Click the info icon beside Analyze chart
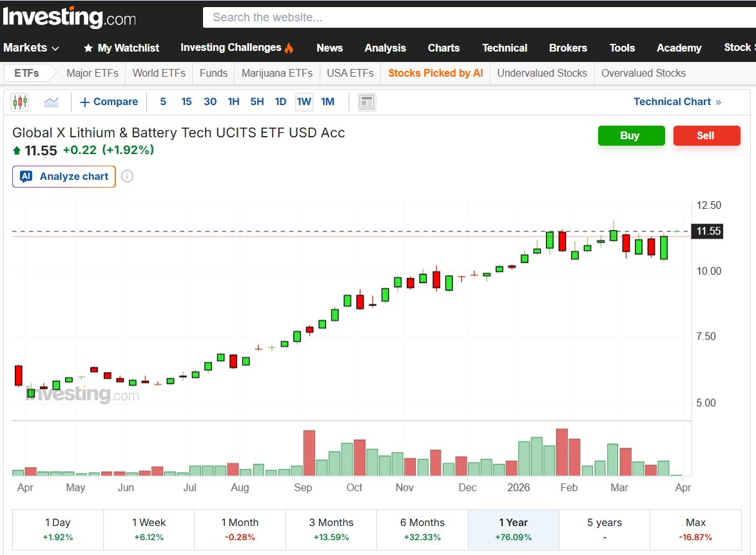756x555 pixels. point(127,177)
